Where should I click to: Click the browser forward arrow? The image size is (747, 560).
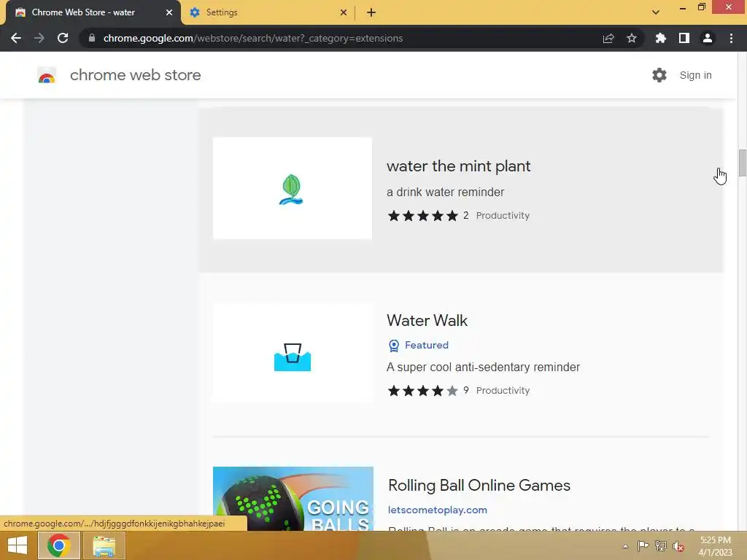39,38
